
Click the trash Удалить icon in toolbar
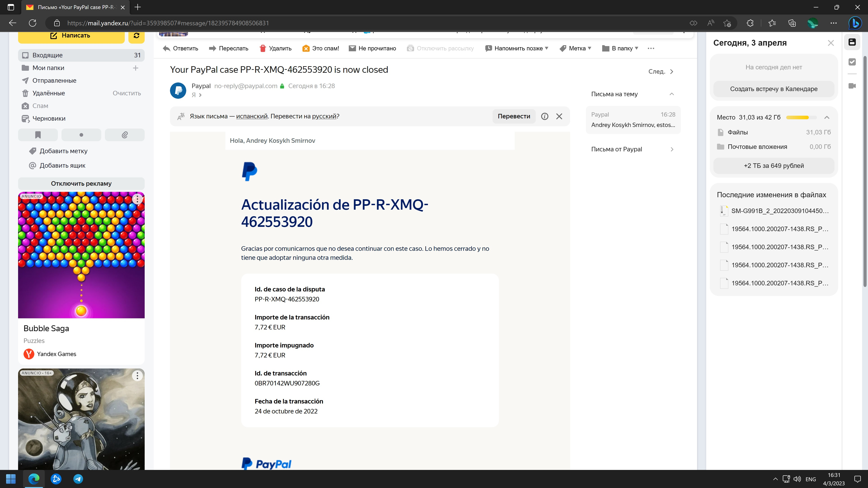pyautogui.click(x=263, y=49)
